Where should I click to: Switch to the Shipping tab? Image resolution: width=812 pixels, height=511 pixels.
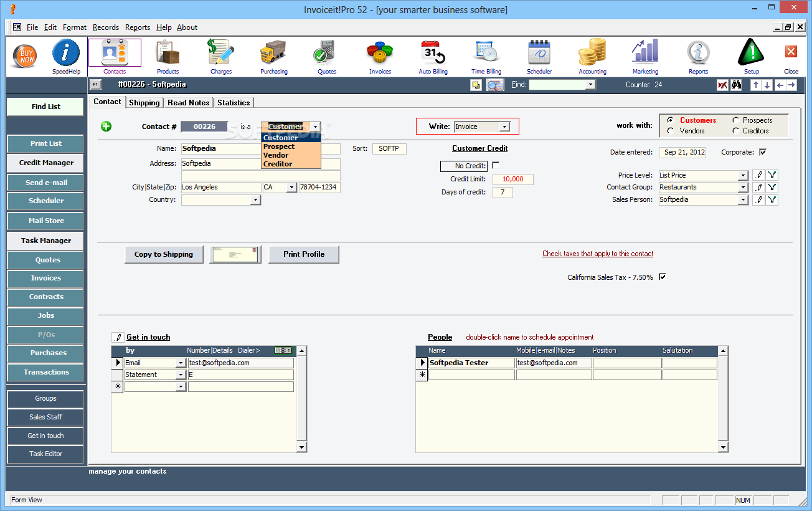144,102
